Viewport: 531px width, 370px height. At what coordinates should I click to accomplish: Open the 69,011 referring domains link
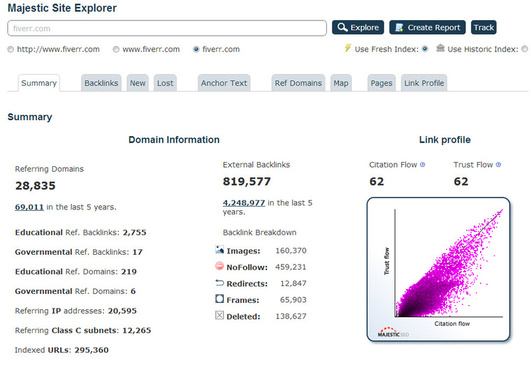pyautogui.click(x=29, y=207)
